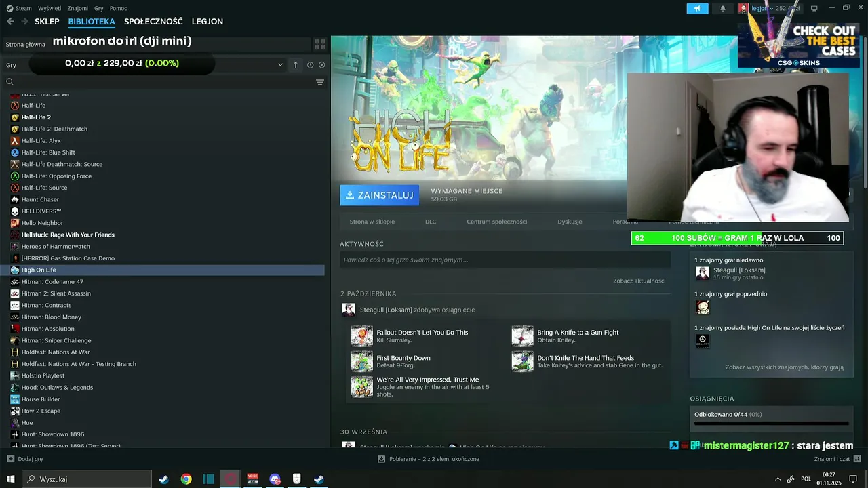Open the Steam menu
The image size is (868, 488).
19,8
